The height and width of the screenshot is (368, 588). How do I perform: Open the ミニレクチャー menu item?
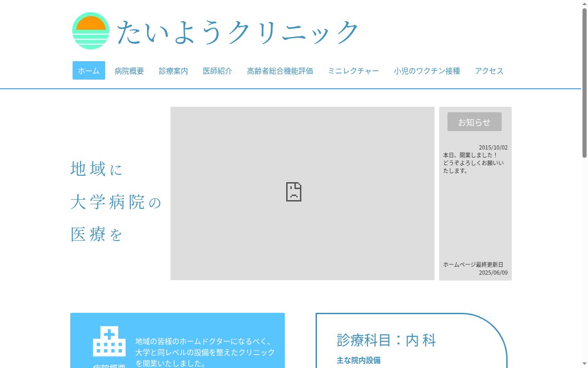(353, 71)
